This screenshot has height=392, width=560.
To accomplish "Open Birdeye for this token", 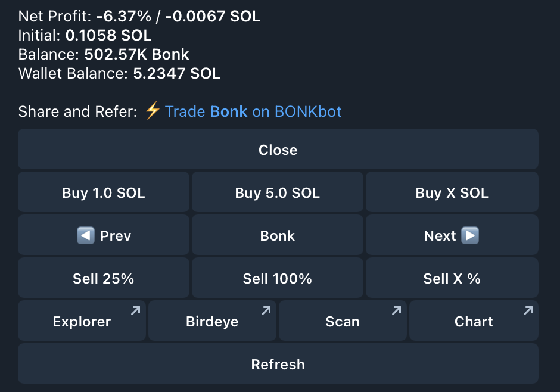I will pos(212,322).
